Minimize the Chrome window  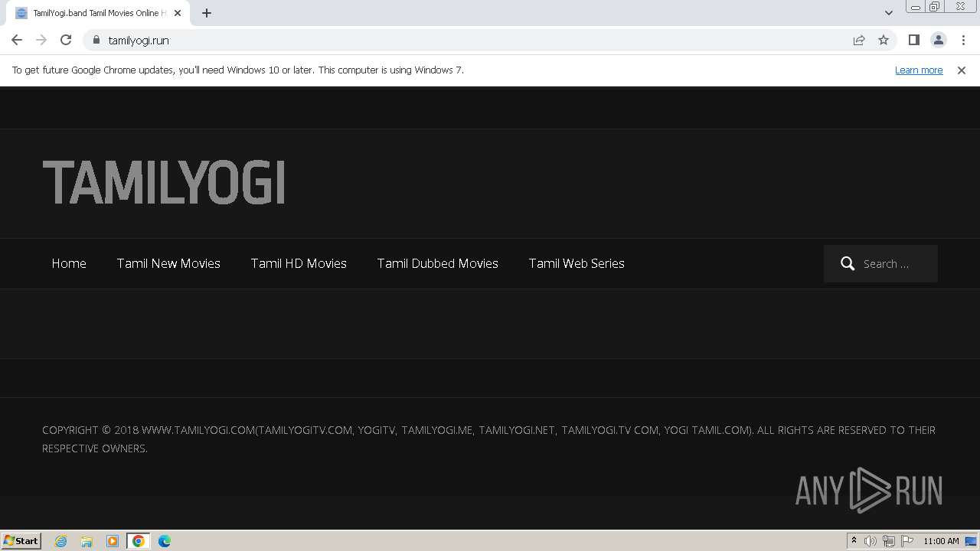point(915,7)
